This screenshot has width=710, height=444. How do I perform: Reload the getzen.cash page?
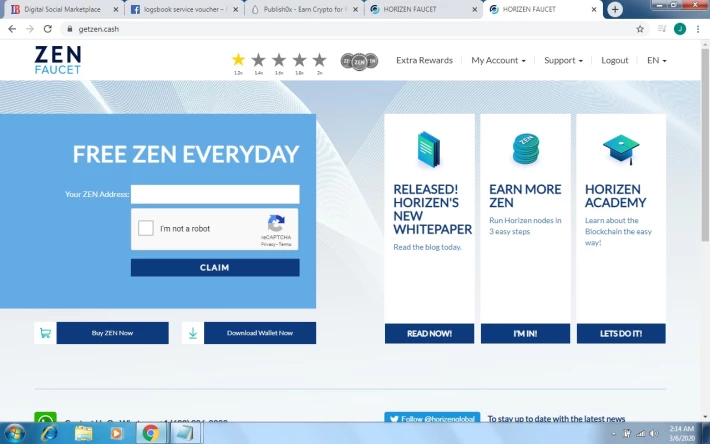48,29
